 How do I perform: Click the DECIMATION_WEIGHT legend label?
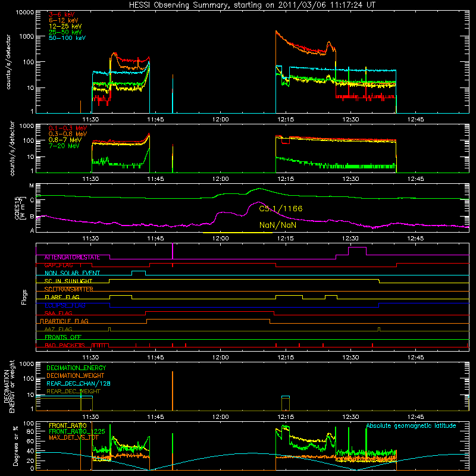pyautogui.click(x=76, y=376)
